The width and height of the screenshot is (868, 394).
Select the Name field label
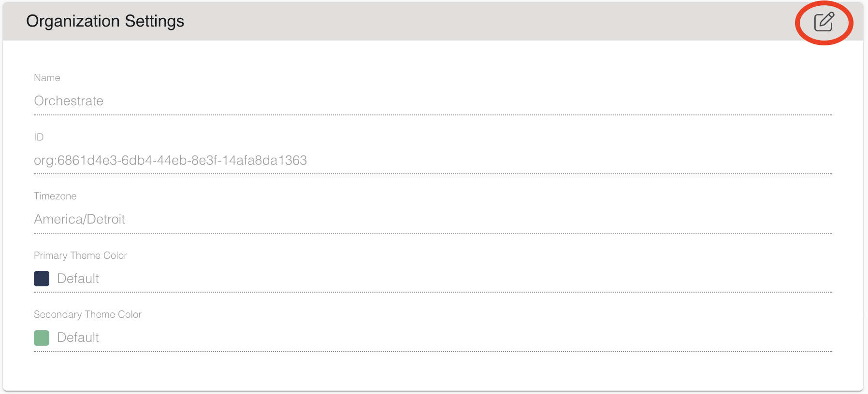(x=47, y=78)
